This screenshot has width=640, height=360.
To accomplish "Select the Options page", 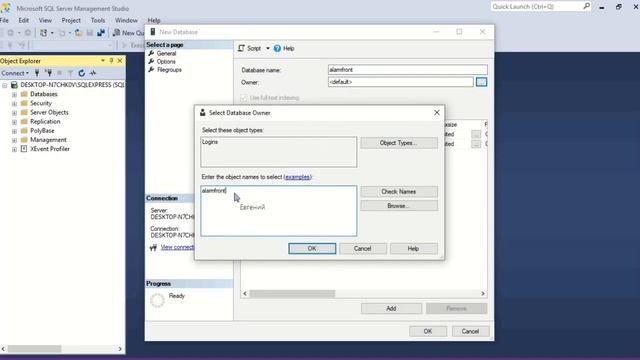I will 166,62.
